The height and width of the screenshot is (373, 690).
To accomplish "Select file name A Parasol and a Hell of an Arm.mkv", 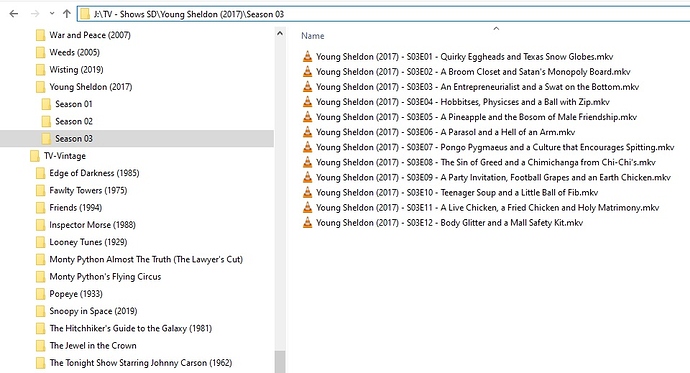I will (x=445, y=132).
